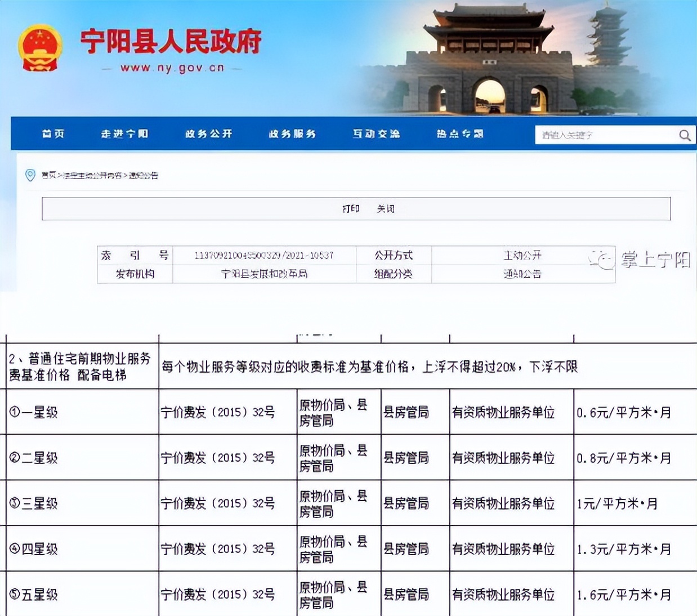697x616 pixels.
Task: Click the location pin breadcrumb icon
Action: (29, 175)
